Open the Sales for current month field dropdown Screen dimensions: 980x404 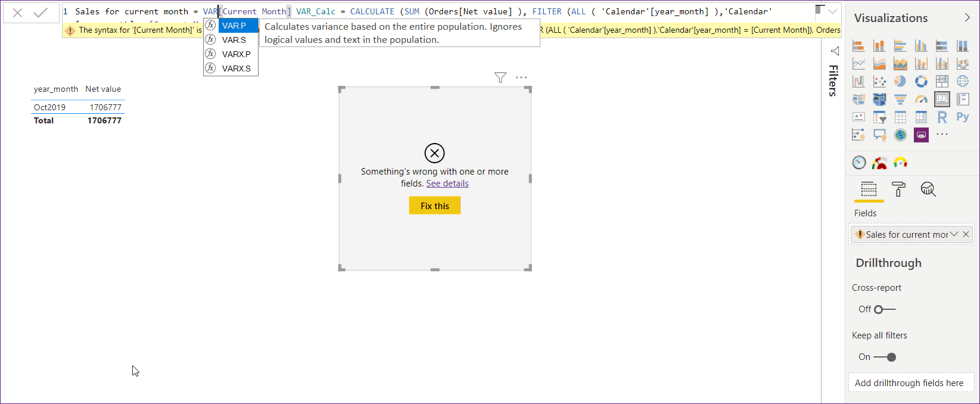(x=954, y=234)
